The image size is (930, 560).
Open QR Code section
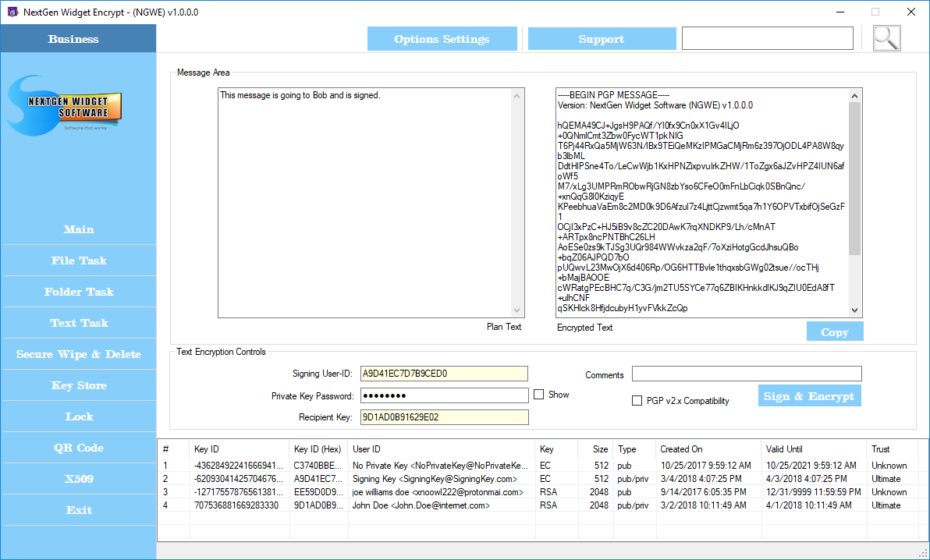click(x=79, y=448)
